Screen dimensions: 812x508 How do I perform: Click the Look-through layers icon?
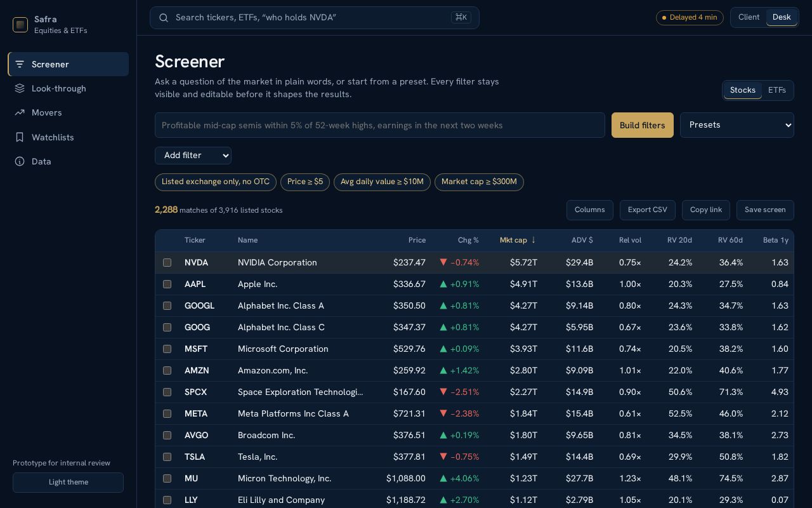(x=20, y=88)
